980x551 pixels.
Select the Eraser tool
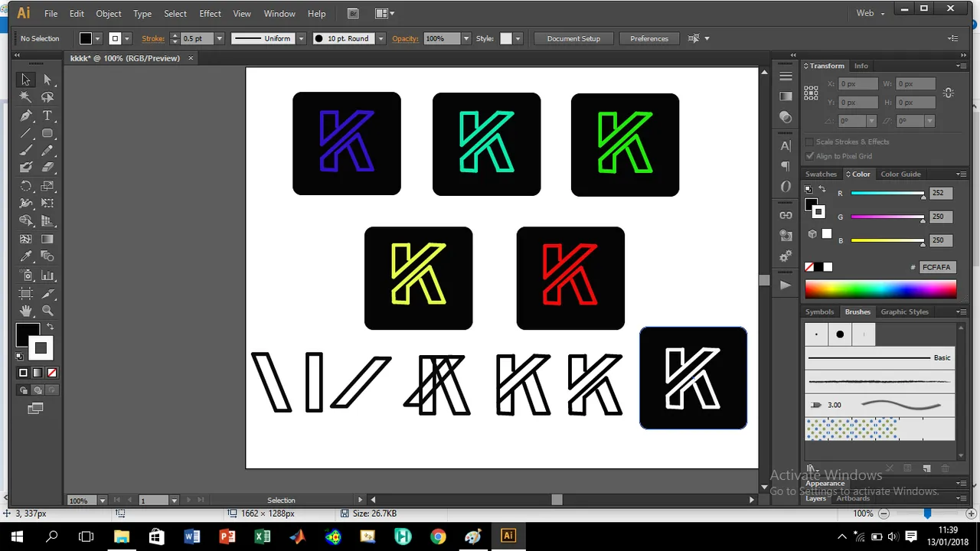click(47, 167)
